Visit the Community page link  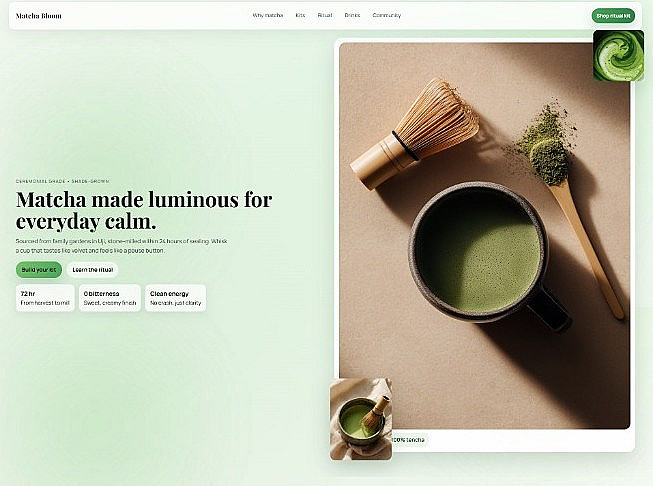click(387, 15)
